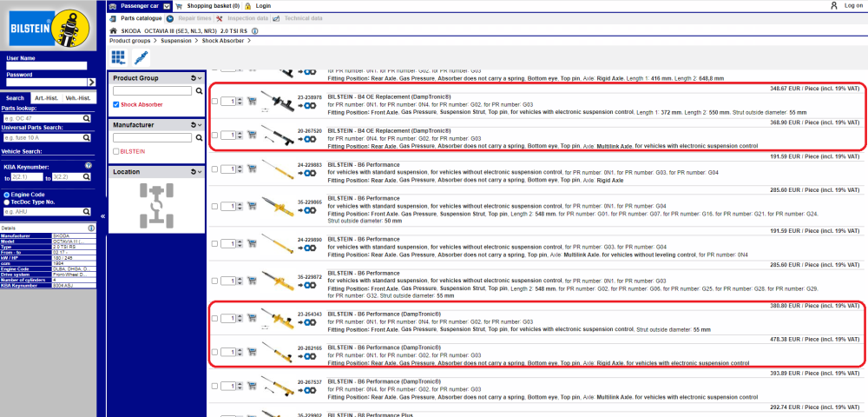Open KBA Keynumber help icon
The height and width of the screenshot is (417, 868).
click(88, 166)
